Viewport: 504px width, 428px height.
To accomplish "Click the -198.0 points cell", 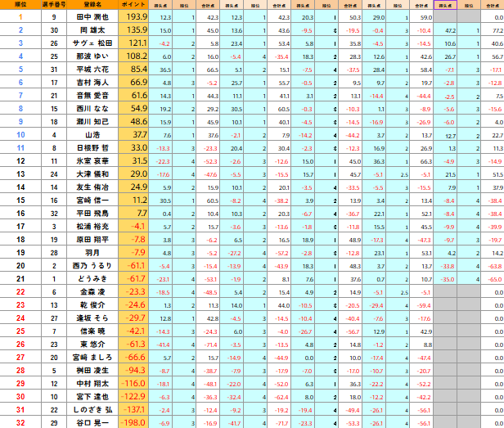I will [x=133, y=423].
